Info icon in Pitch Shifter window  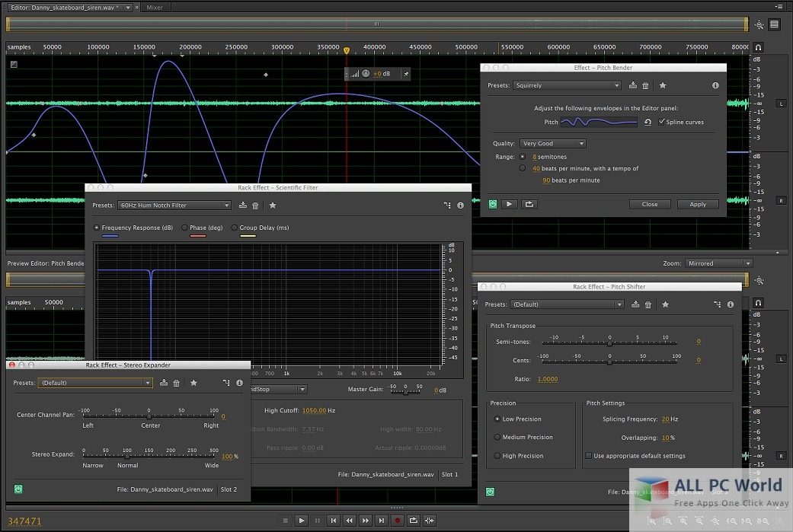tap(731, 304)
